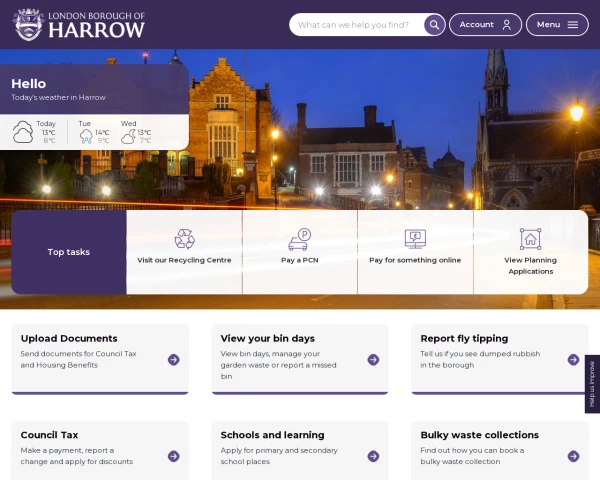This screenshot has width=600, height=480.
Task: Click the recycling symbol icon
Action: click(x=184, y=239)
